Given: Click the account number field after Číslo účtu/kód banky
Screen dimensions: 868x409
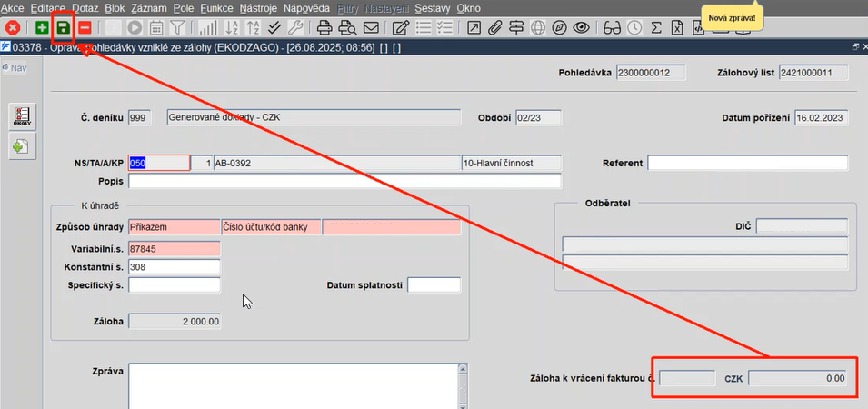Looking at the screenshot, I should click(391, 227).
